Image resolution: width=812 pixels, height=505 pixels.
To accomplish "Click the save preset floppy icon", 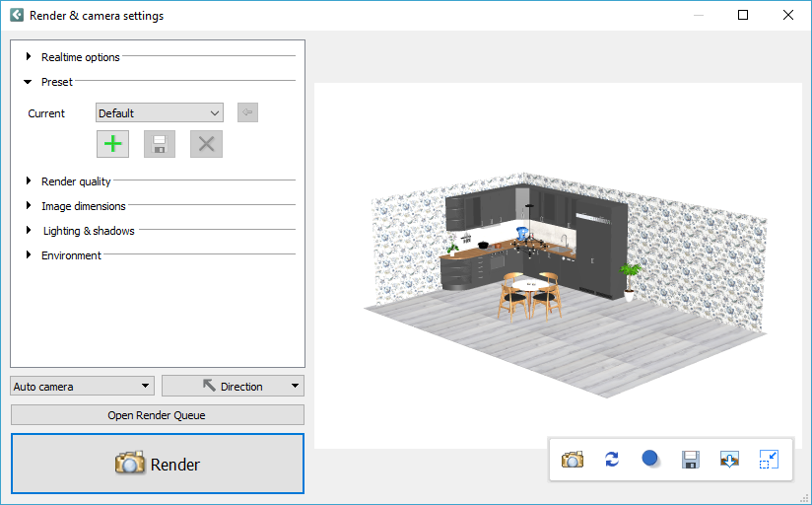I will tap(160, 144).
